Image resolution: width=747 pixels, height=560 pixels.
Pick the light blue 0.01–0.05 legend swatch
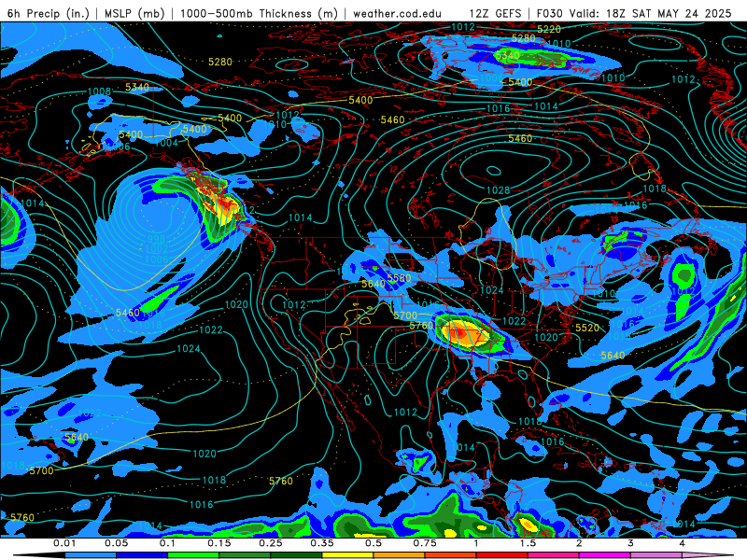(x=91, y=555)
